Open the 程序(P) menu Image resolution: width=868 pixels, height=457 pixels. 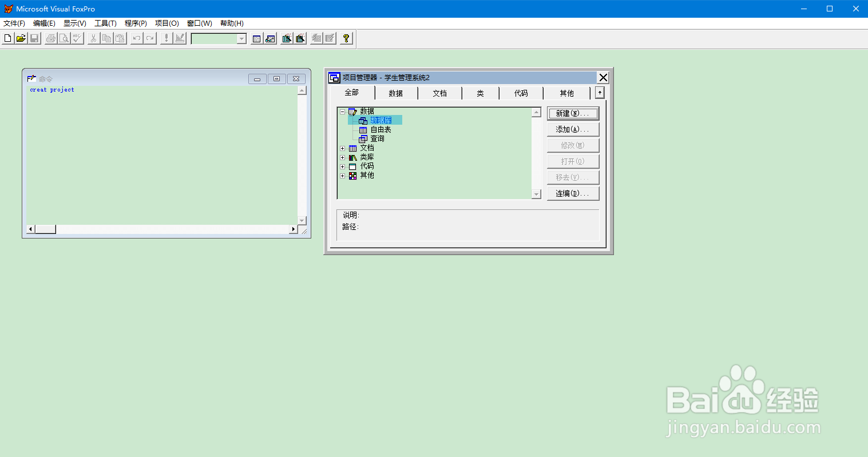point(136,23)
